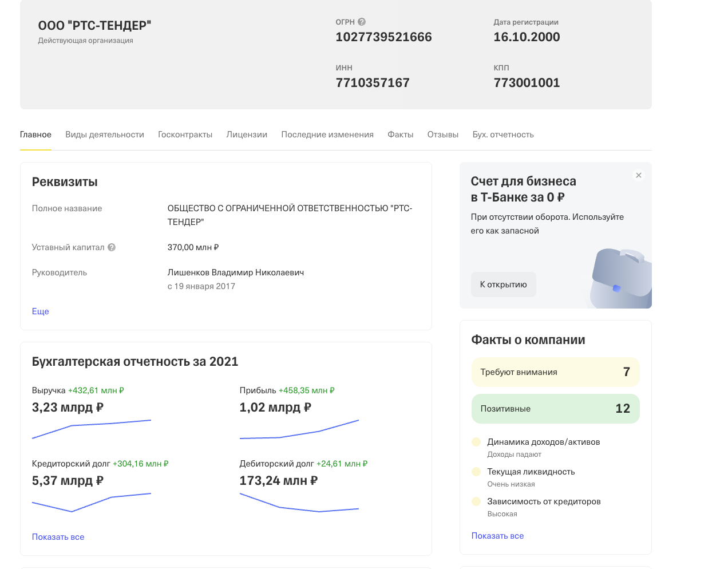Click the yellow dot beside Динамика доходов/активов
This screenshot has width=728, height=569.
(476, 442)
